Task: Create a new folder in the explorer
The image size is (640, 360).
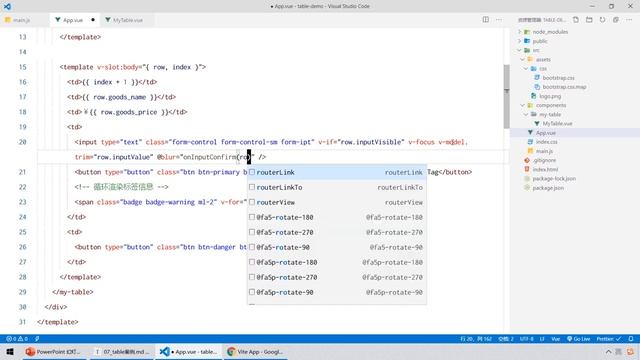Action: (x=589, y=20)
